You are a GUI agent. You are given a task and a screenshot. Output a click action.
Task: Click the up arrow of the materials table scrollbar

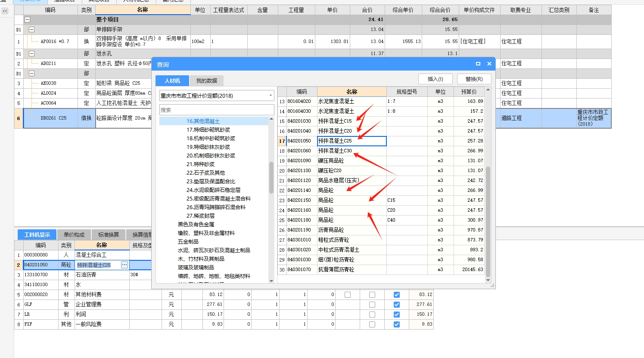click(488, 89)
